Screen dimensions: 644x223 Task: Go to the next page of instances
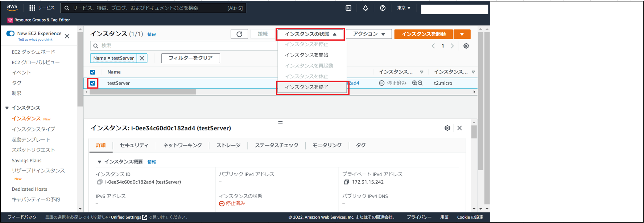click(452, 46)
